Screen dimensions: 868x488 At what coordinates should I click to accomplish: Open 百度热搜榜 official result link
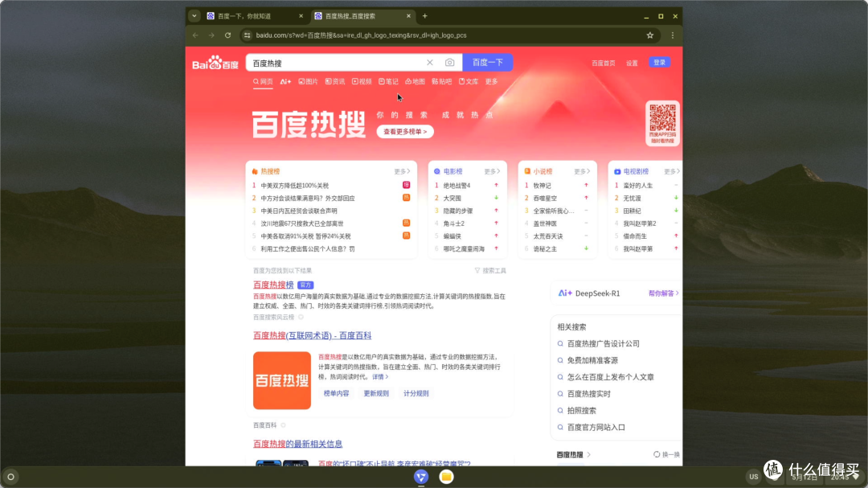(273, 285)
